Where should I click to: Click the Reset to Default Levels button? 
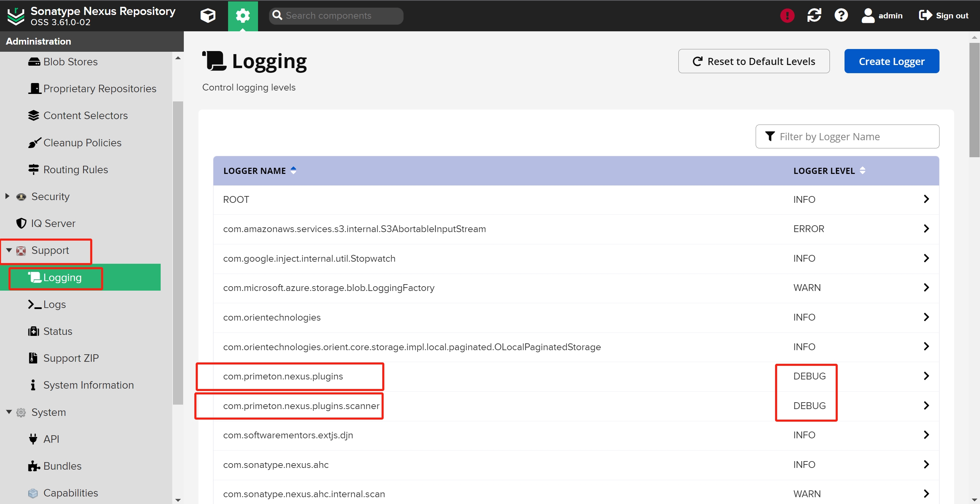click(754, 61)
